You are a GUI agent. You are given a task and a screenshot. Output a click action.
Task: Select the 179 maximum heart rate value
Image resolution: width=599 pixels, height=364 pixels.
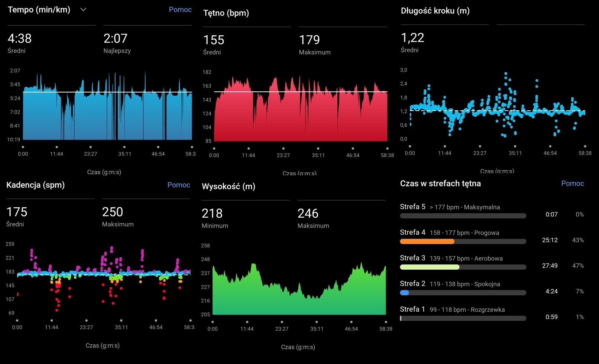309,40
